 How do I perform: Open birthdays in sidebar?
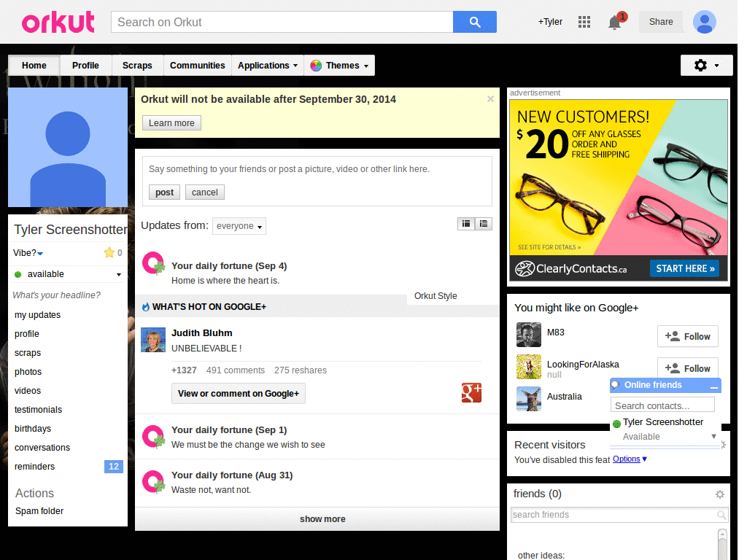click(x=33, y=429)
